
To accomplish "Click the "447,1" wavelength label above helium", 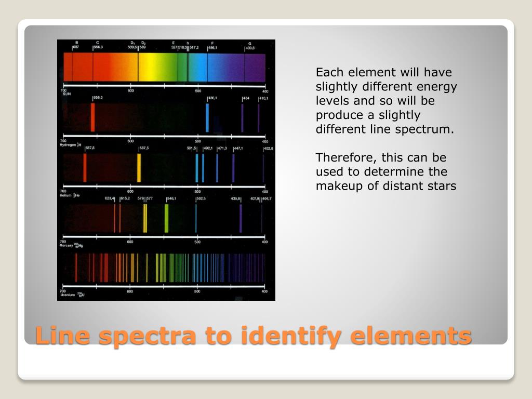I will [238, 149].
